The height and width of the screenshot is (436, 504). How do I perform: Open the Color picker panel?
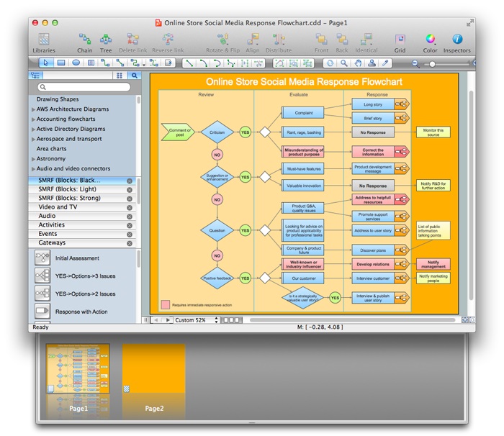pyautogui.click(x=430, y=42)
